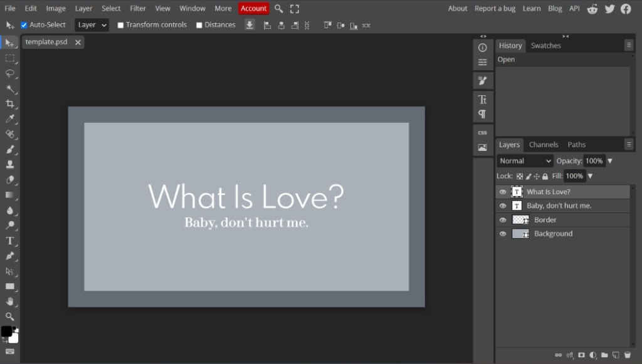This screenshot has width=642, height=364.
Task: Open the Image menu
Action: [x=56, y=9]
